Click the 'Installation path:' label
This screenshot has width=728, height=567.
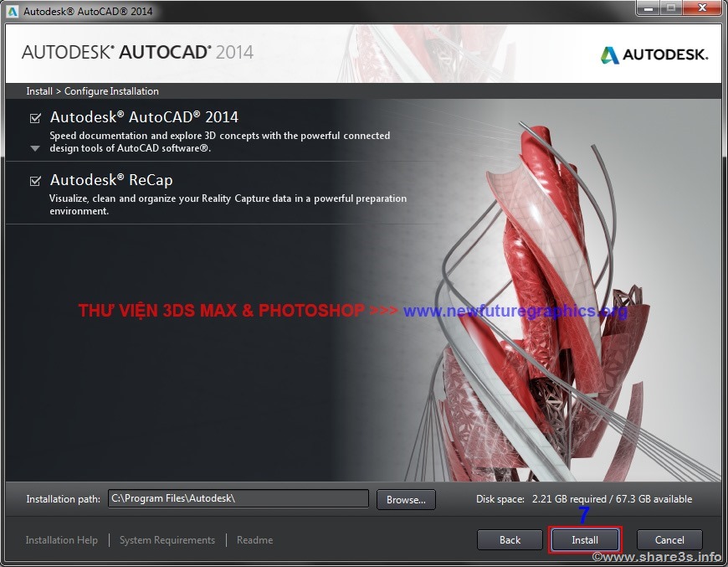pyautogui.click(x=63, y=499)
